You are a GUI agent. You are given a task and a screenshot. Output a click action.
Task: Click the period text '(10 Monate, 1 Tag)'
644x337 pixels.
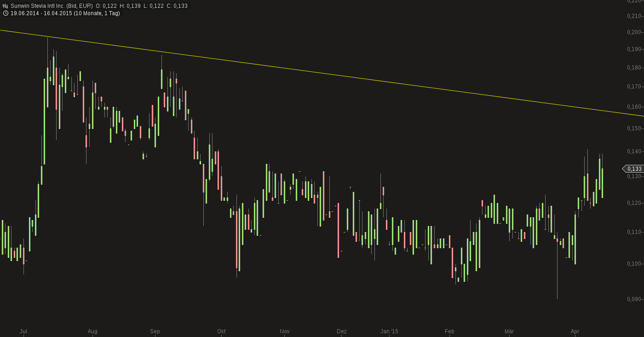(x=97, y=13)
